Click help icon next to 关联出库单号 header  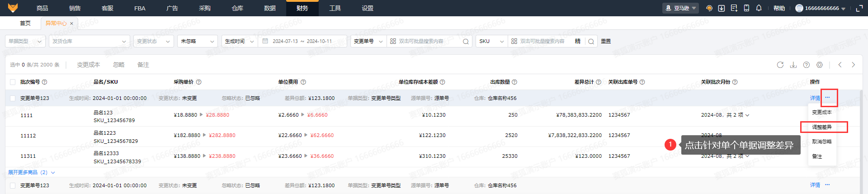coord(642,82)
